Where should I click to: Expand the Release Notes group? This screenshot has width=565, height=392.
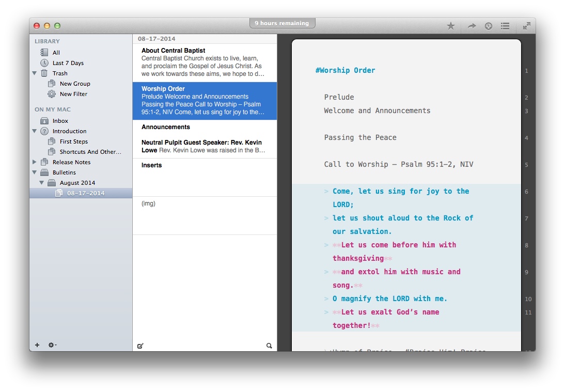(35, 162)
